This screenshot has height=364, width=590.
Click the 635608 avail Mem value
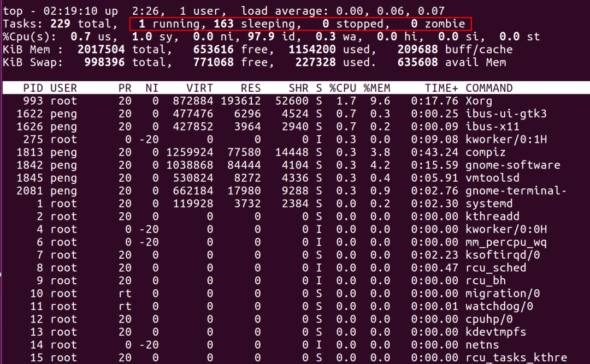[417, 62]
